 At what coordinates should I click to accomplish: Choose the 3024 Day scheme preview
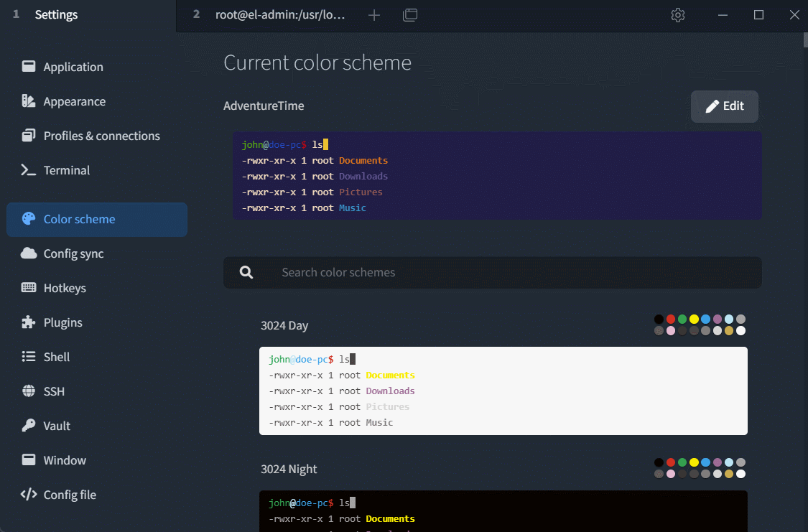(x=503, y=391)
